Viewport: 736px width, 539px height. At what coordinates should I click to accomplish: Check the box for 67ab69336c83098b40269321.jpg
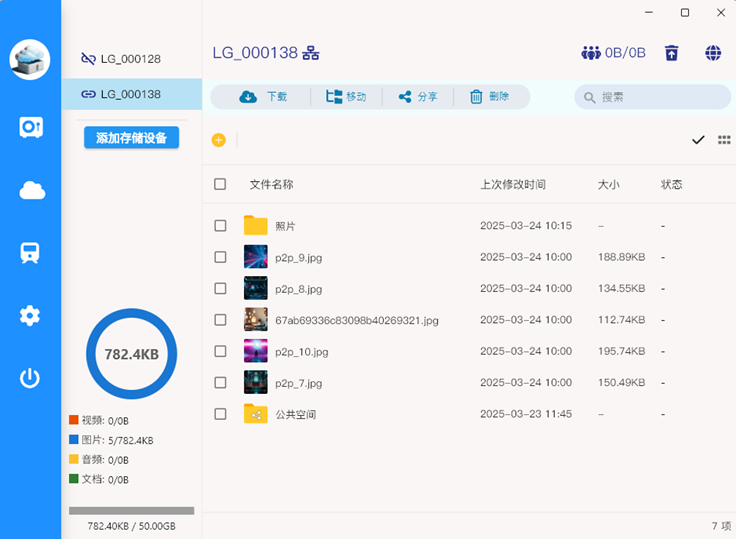(x=220, y=320)
